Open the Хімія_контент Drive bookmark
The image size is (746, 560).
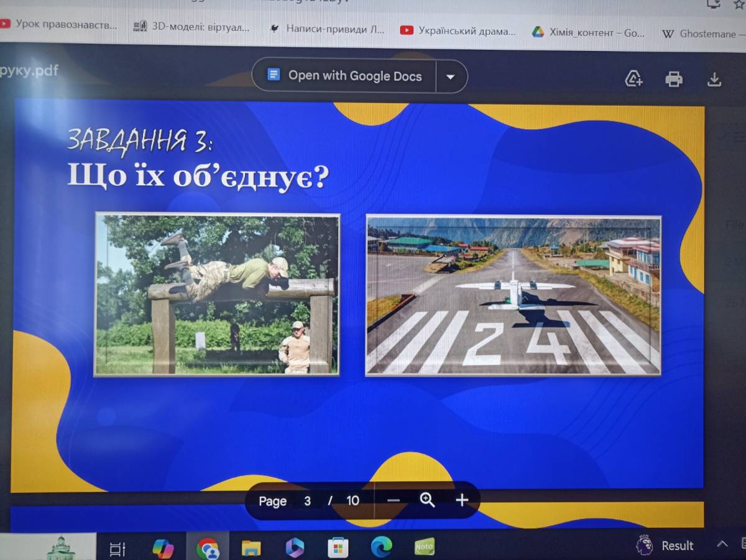(x=588, y=32)
